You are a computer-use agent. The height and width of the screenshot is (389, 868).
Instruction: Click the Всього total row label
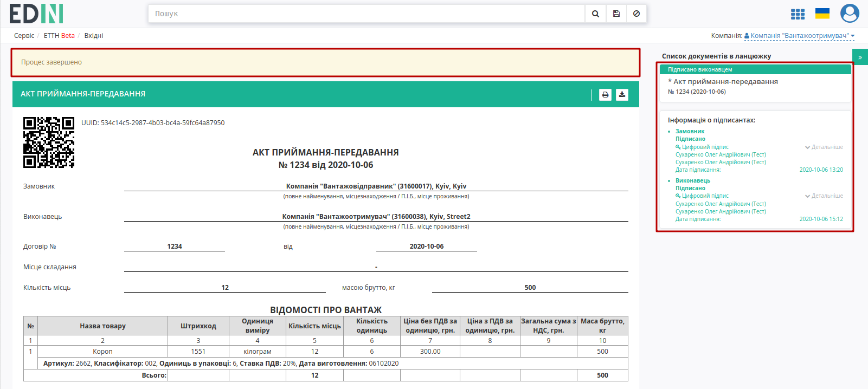click(154, 375)
